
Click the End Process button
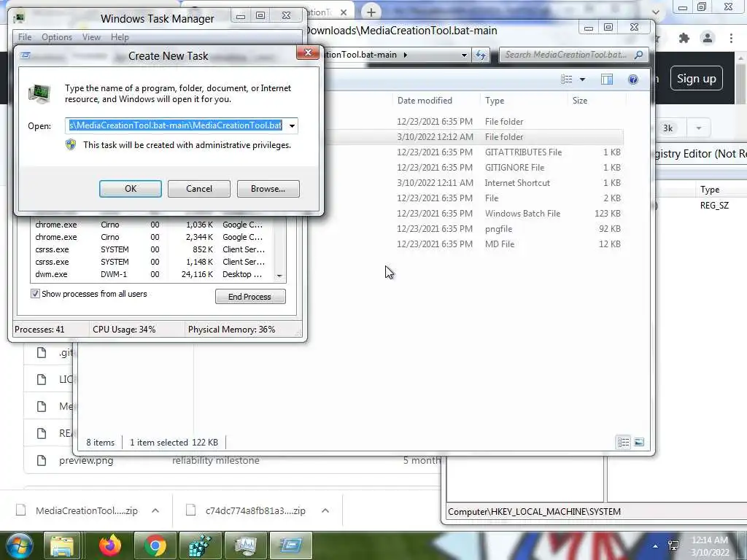[x=250, y=297]
